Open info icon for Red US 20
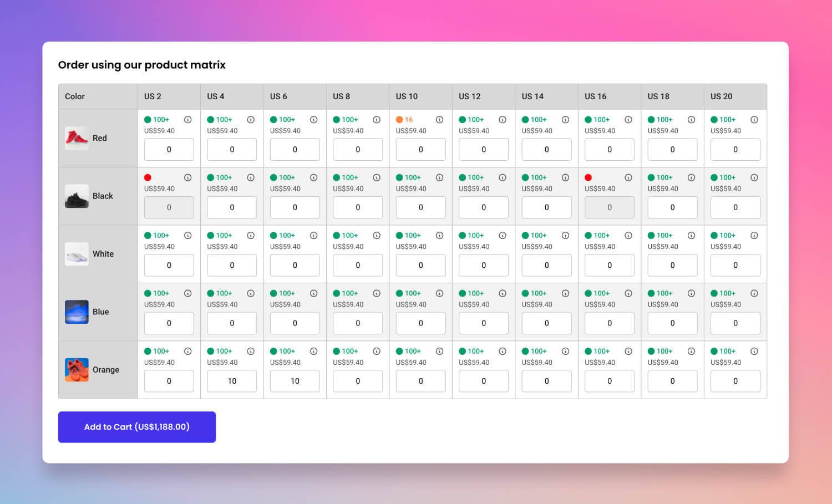 (754, 120)
